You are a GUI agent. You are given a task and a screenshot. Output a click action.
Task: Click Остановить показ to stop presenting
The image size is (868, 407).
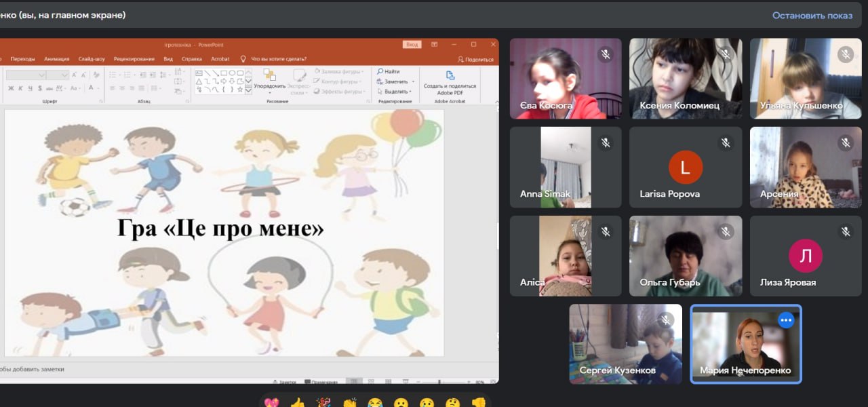(812, 15)
